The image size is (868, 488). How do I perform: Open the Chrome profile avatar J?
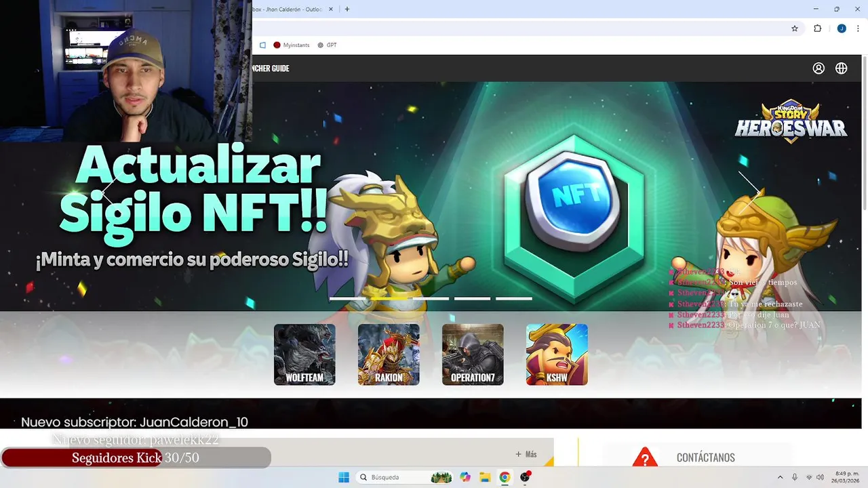(x=842, y=28)
